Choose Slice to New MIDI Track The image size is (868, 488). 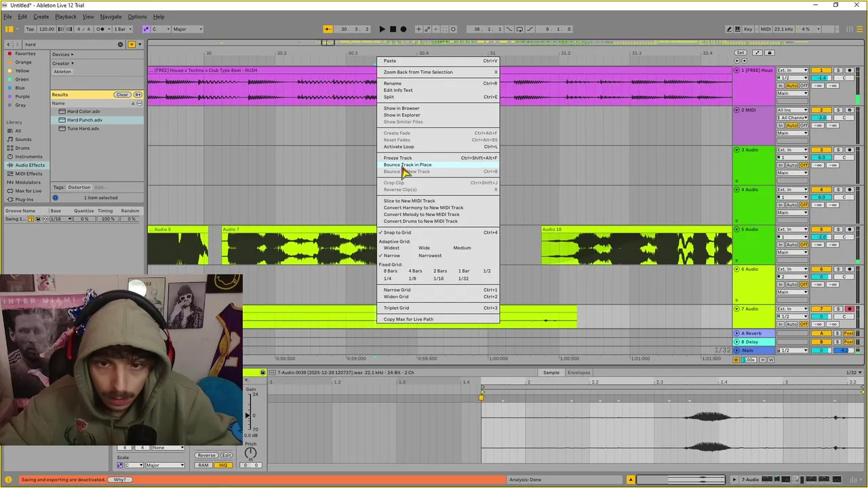(x=438, y=201)
